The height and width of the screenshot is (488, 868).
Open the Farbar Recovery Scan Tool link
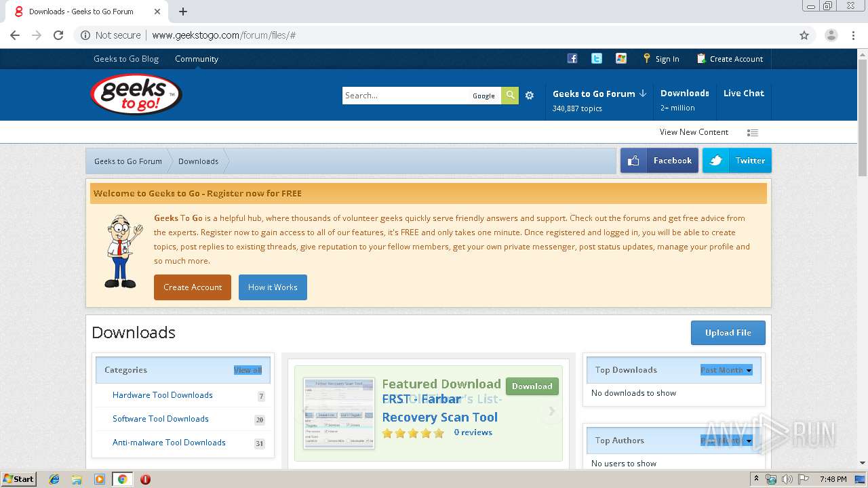(440, 408)
